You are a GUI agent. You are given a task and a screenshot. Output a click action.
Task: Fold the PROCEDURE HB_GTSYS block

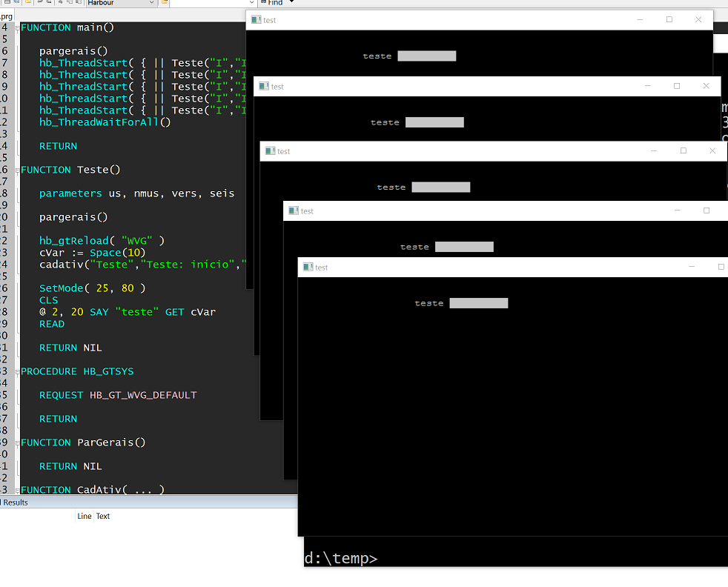[x=17, y=371]
